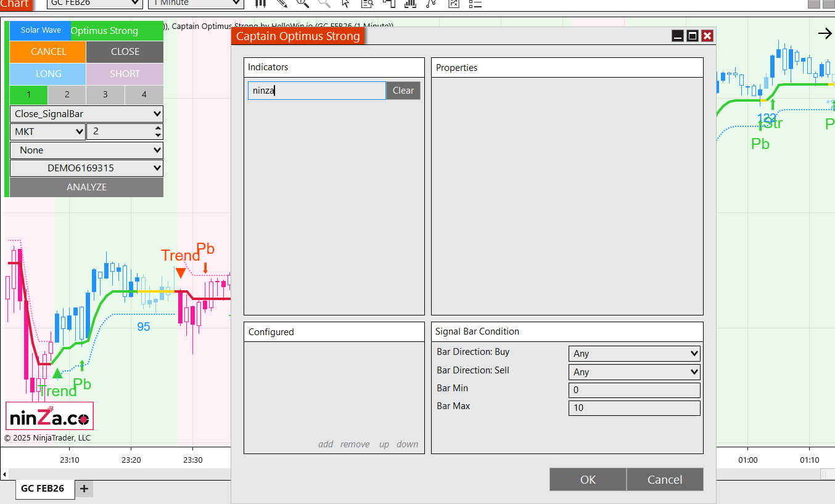
Task: Clear the indicator search text
Action: click(x=403, y=91)
